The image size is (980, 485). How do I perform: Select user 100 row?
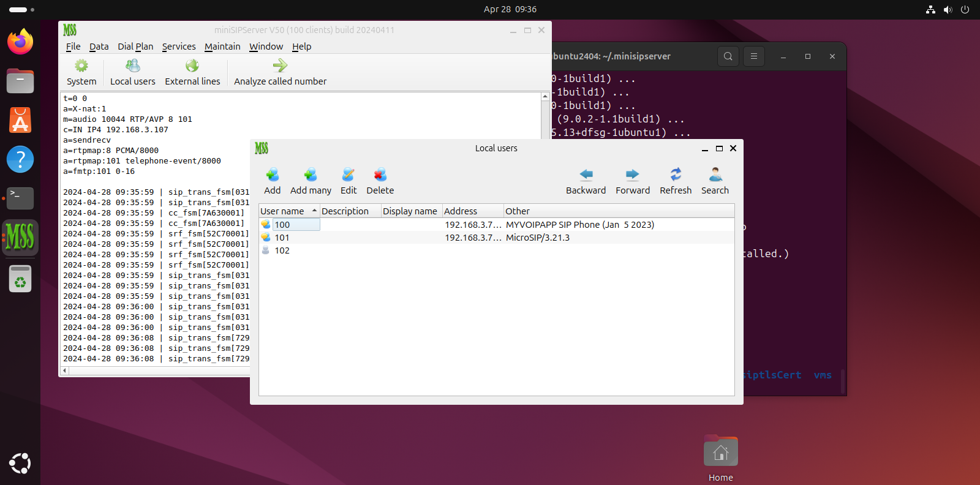coord(497,225)
